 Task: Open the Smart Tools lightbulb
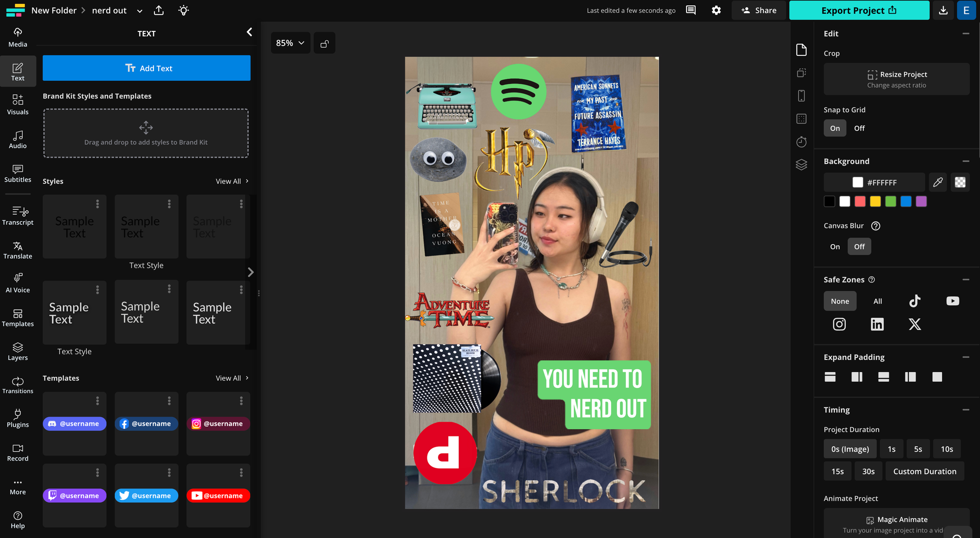pyautogui.click(x=183, y=10)
